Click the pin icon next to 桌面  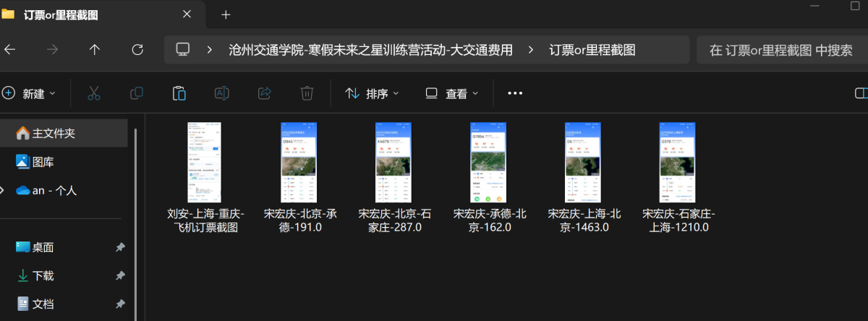pos(120,247)
